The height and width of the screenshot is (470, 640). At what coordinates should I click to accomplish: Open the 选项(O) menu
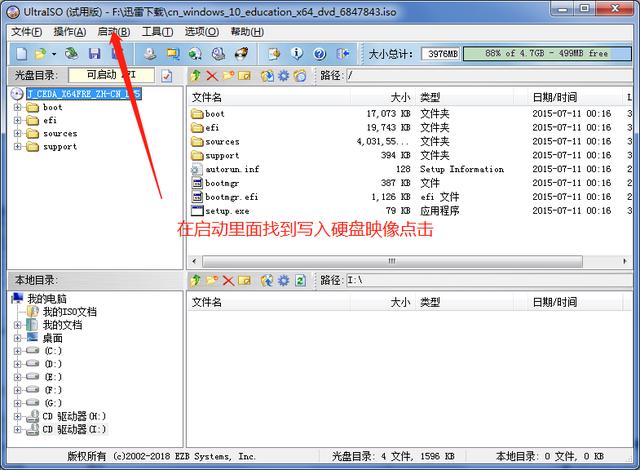coord(202,32)
